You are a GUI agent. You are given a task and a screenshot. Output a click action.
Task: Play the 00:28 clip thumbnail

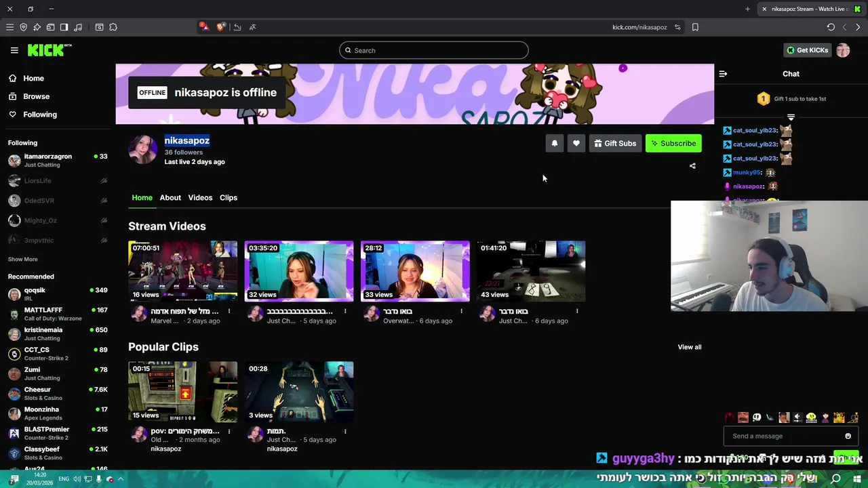point(299,392)
